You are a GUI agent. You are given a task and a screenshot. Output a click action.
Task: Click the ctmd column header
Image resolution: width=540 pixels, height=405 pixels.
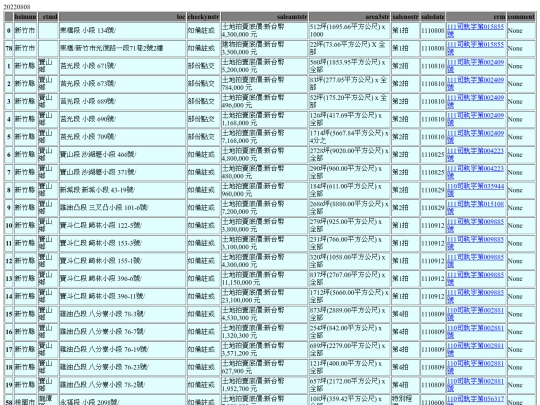pyautogui.click(x=48, y=17)
